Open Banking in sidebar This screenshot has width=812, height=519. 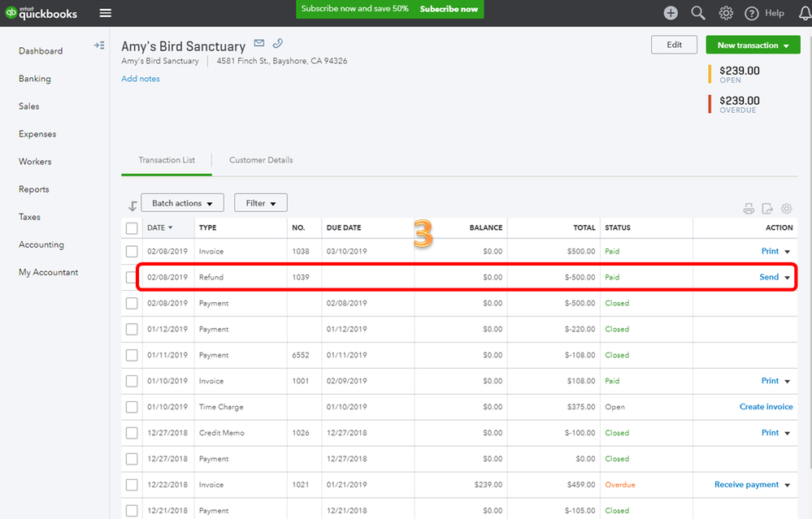(35, 79)
